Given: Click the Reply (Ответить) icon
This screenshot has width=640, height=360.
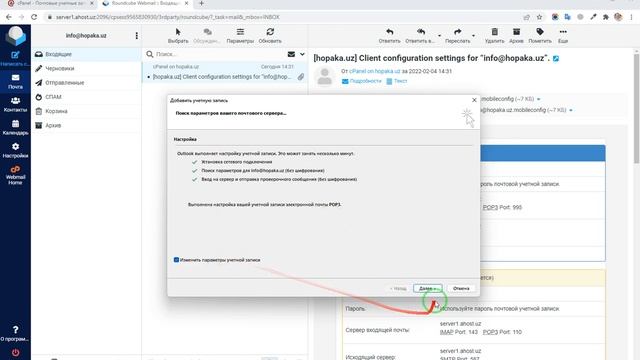Looking at the screenshot, I should pyautogui.click(x=389, y=36).
